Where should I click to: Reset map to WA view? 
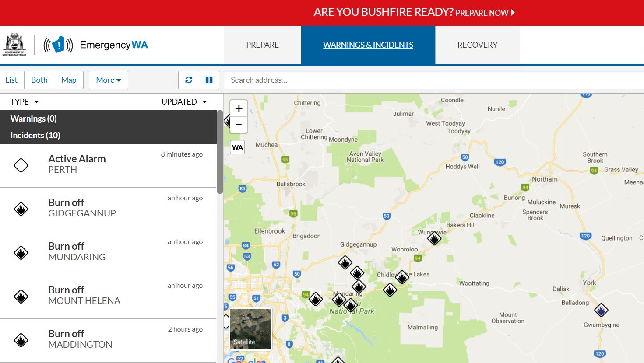237,147
